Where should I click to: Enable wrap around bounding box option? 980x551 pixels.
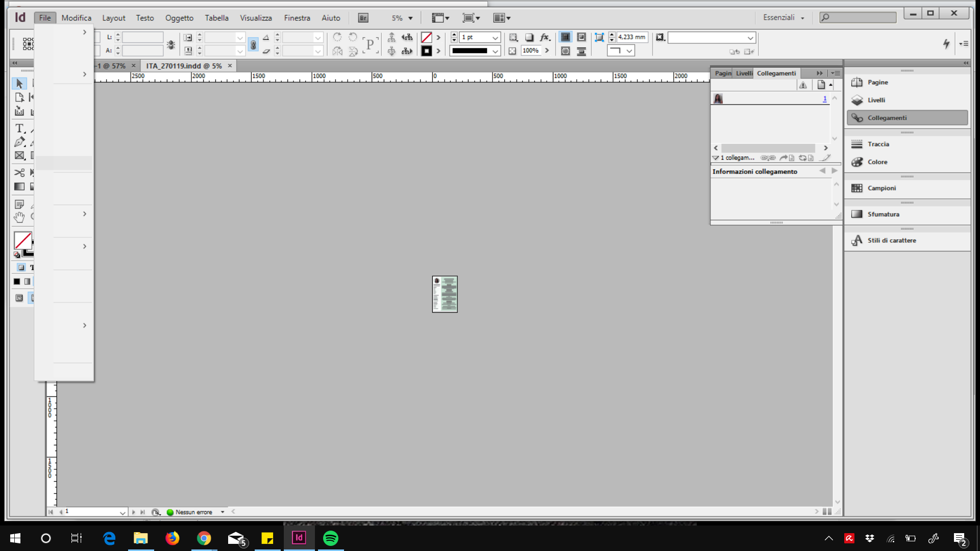coord(581,37)
